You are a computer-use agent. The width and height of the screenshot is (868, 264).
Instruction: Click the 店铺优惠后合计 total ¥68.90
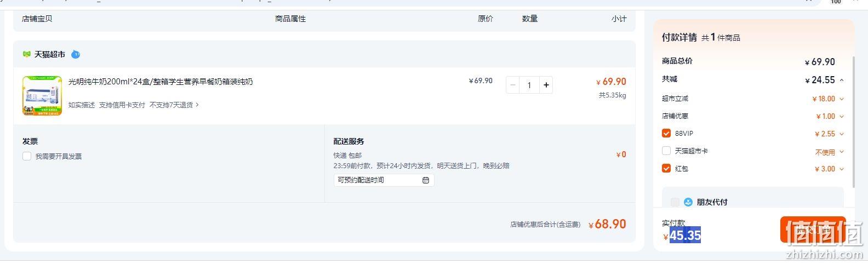point(607,224)
